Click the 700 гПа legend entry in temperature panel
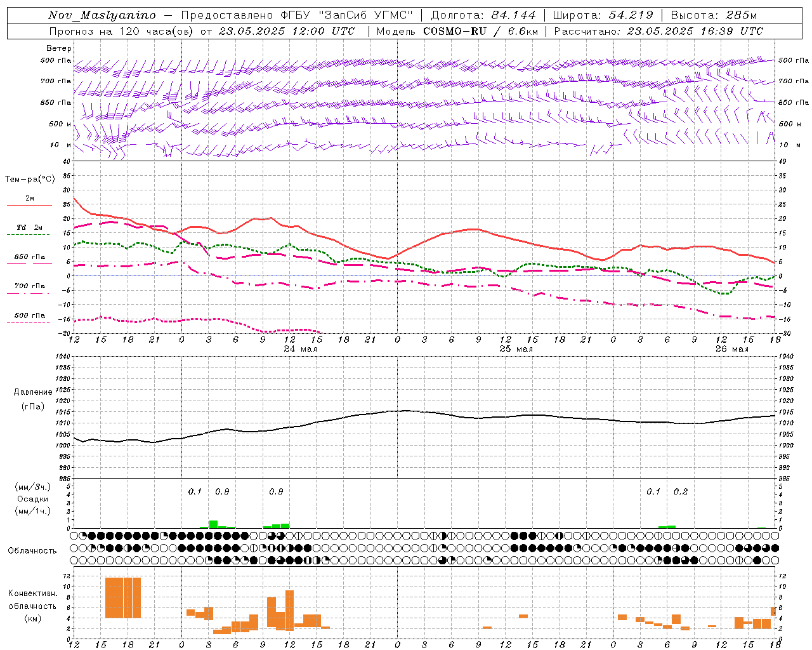 pyautogui.click(x=30, y=286)
